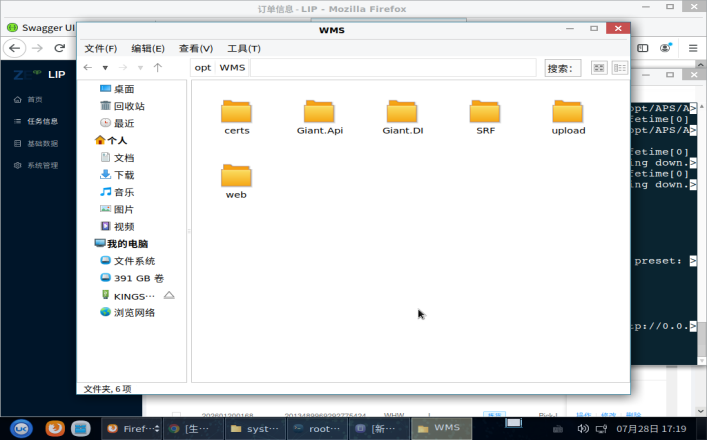Screen dimensions: 708x440
Task: Click Firefox forward button
Action: (37, 48)
